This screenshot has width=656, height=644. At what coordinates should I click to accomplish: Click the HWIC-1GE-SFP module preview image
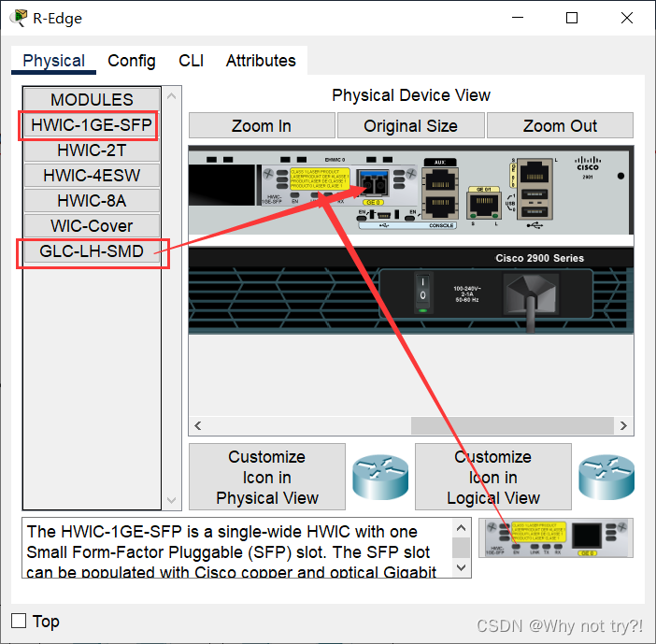[x=556, y=538]
